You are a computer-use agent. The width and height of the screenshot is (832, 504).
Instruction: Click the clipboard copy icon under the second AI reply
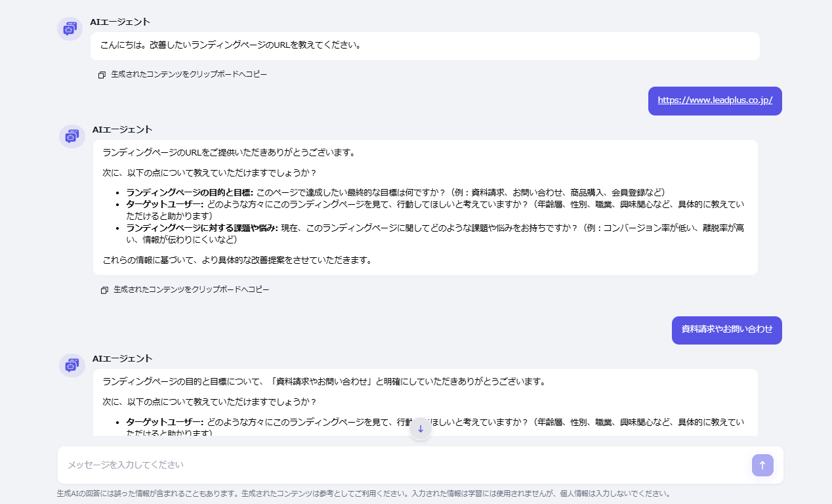(x=104, y=289)
